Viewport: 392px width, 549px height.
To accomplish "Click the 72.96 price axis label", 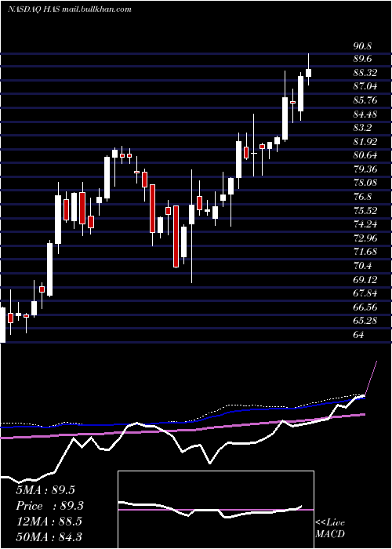I will pos(365,238).
